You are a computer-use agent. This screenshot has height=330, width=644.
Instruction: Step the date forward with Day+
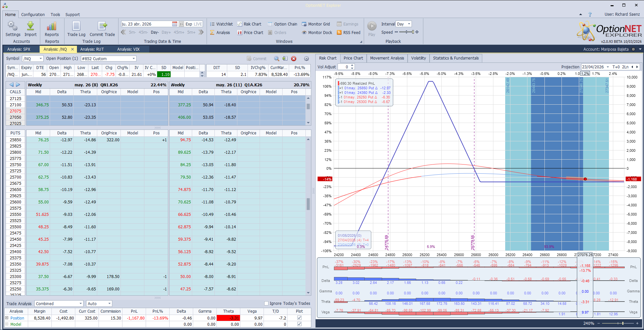166,32
